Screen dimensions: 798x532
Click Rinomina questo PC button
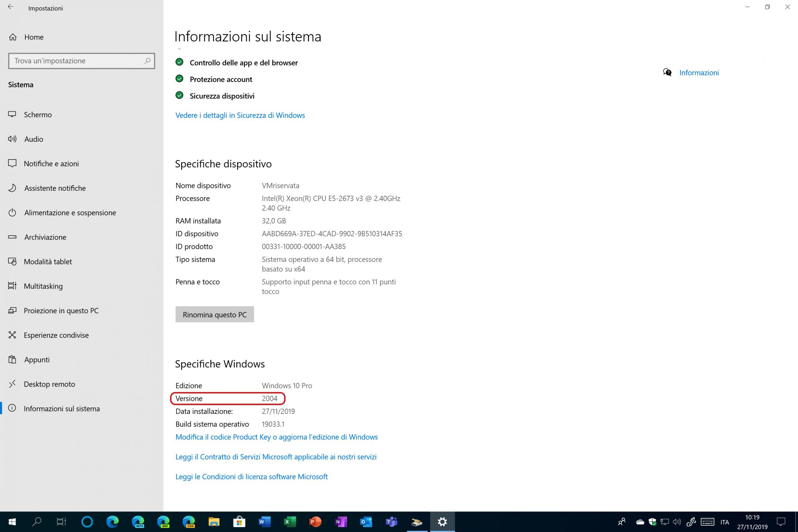[x=214, y=314]
